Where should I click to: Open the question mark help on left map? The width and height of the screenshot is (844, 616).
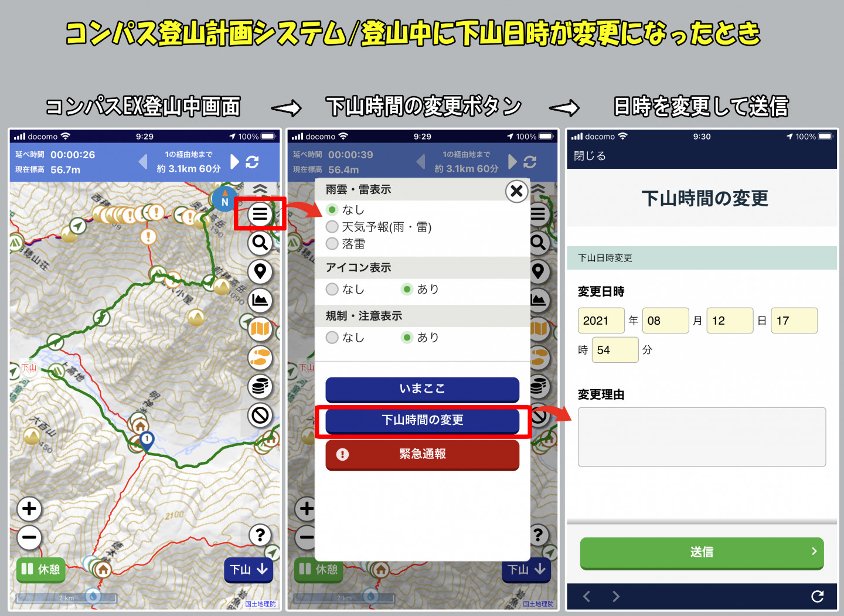point(260,535)
